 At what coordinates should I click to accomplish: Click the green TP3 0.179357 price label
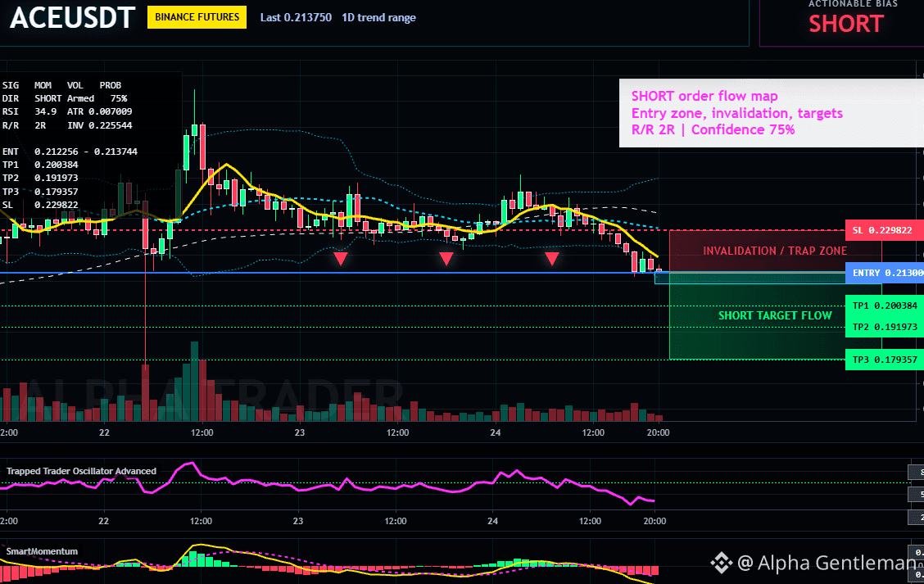click(885, 360)
